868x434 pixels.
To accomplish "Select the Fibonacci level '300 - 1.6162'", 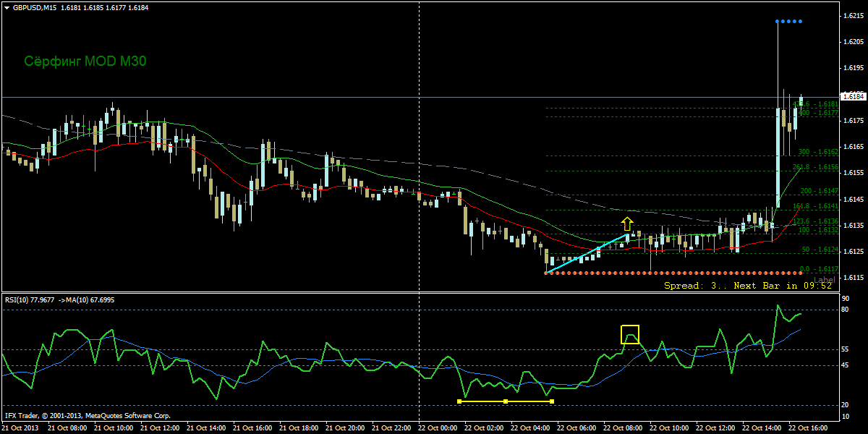I will [x=818, y=152].
